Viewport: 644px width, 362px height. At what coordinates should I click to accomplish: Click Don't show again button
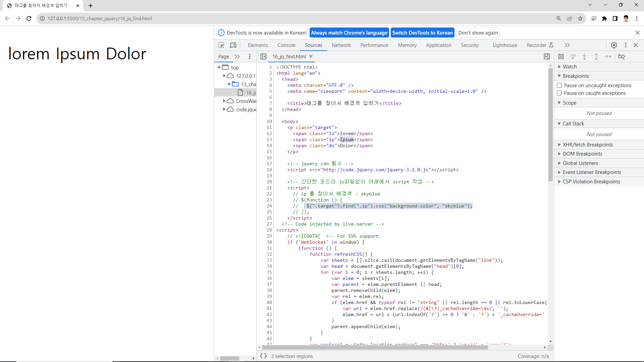pyautogui.click(x=478, y=33)
